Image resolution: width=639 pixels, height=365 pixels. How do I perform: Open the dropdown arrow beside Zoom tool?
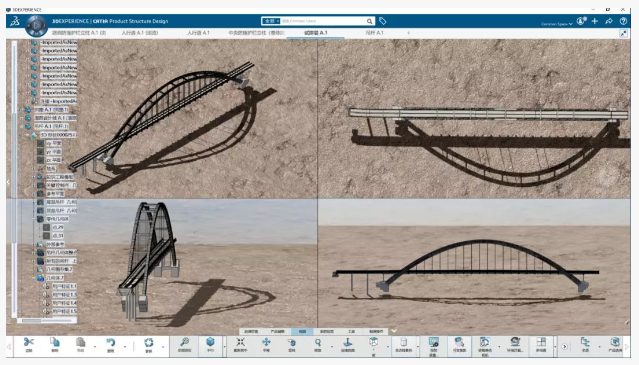click(x=332, y=347)
